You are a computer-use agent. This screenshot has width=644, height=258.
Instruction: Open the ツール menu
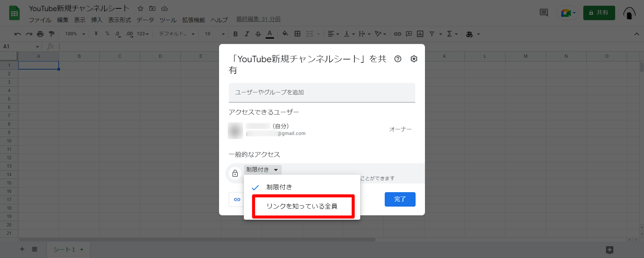click(168, 20)
